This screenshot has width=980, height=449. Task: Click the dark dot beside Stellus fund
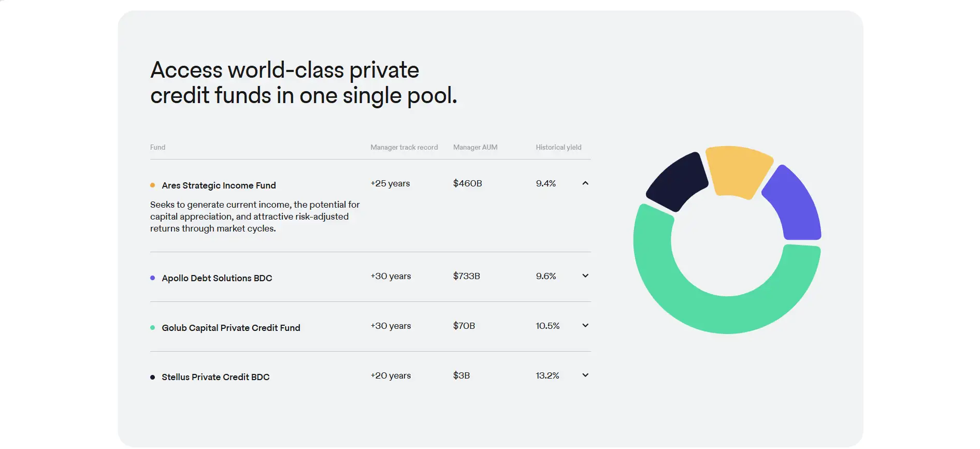(153, 378)
